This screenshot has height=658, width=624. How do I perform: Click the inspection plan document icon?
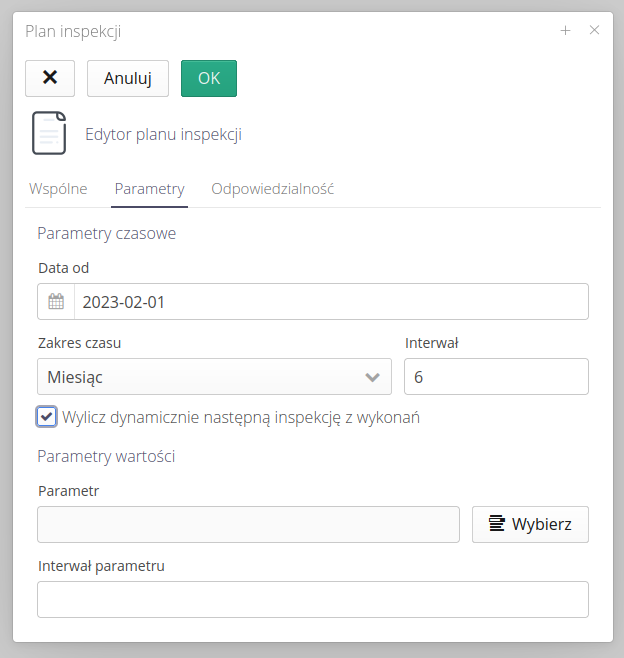pyautogui.click(x=49, y=133)
